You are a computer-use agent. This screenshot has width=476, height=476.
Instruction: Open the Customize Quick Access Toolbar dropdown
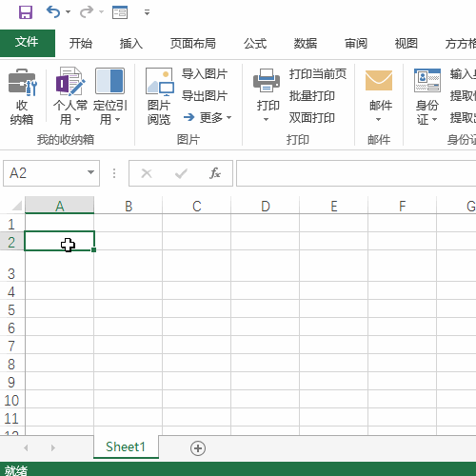tap(147, 12)
